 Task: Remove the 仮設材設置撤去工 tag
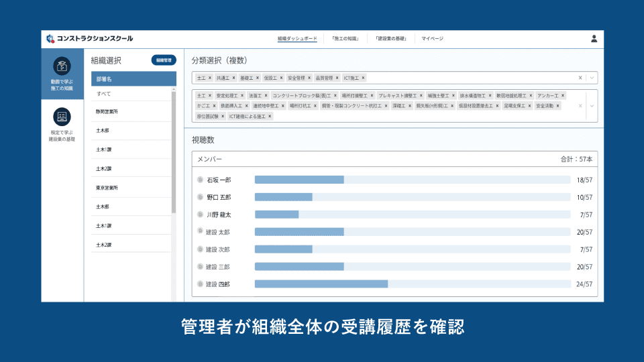point(497,106)
